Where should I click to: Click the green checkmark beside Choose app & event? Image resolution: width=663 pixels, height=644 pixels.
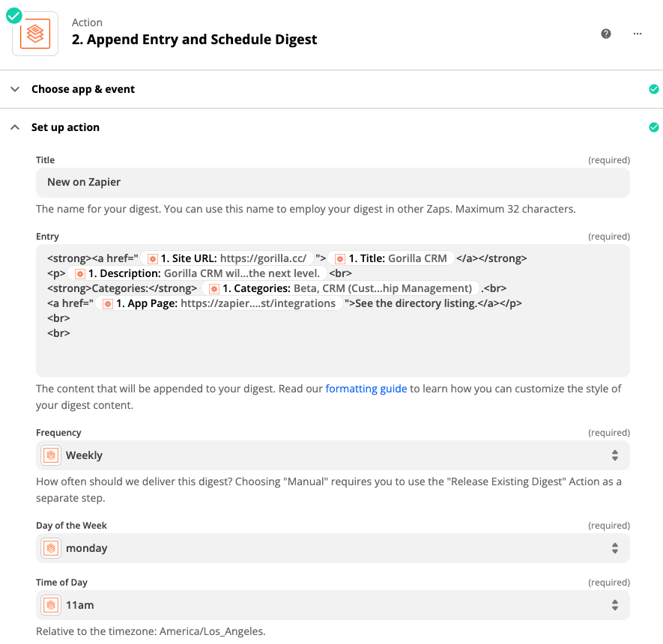coord(654,89)
